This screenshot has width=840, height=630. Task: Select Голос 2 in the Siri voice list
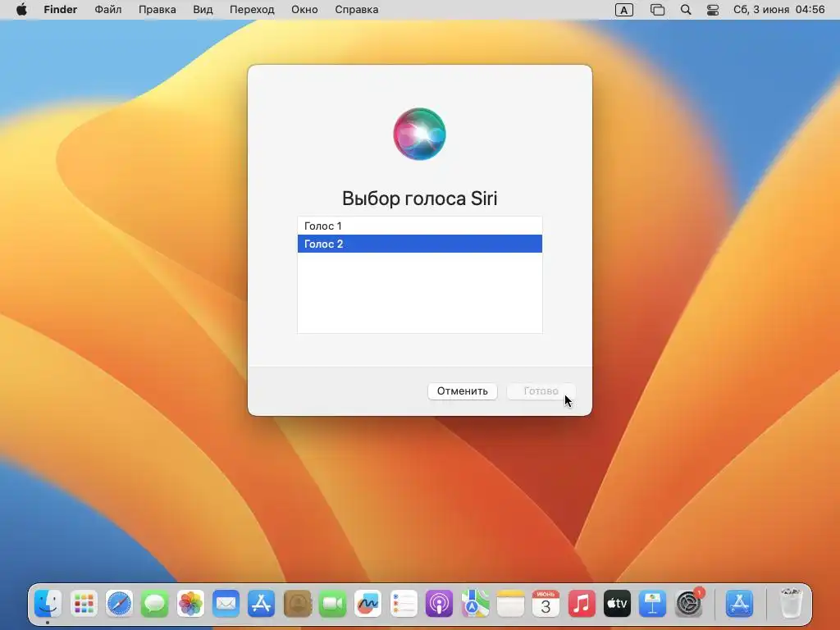pos(419,244)
